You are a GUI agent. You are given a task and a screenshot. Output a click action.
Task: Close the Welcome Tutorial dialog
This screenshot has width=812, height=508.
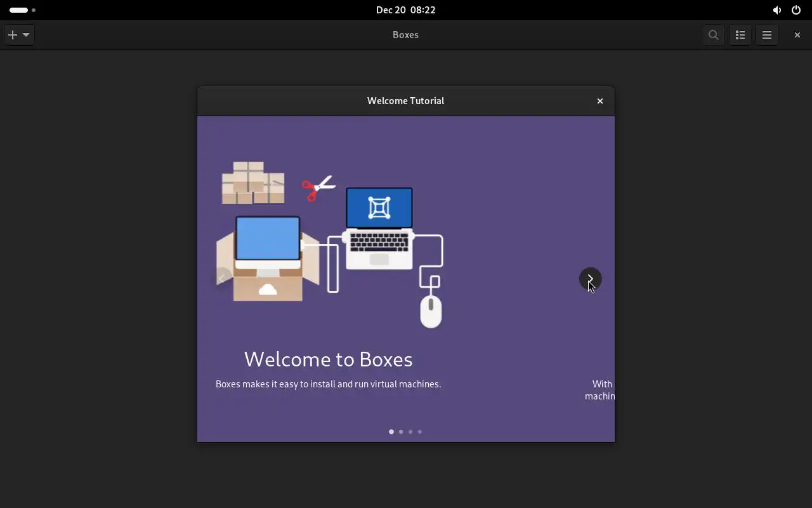click(x=600, y=101)
